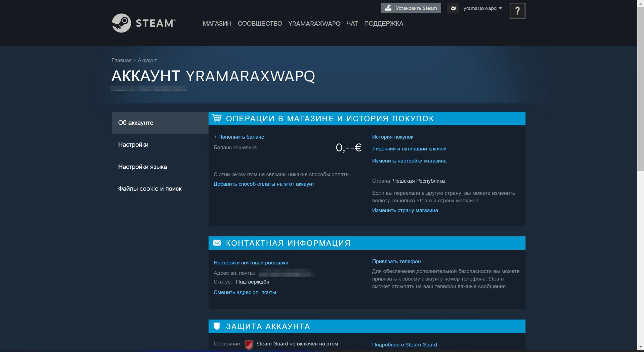Click + Пополнить баланс link
The width and height of the screenshot is (644, 352).
239,137
